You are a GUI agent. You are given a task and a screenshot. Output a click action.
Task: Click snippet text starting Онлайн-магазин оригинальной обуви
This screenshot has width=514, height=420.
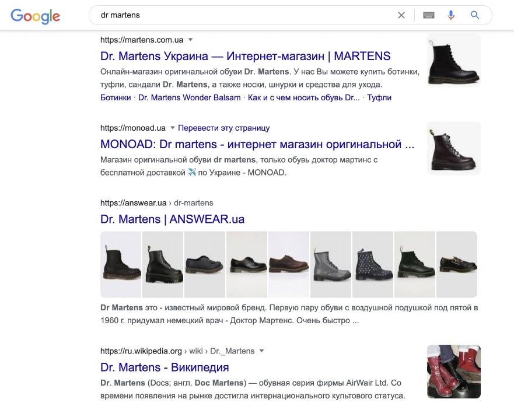click(x=260, y=78)
